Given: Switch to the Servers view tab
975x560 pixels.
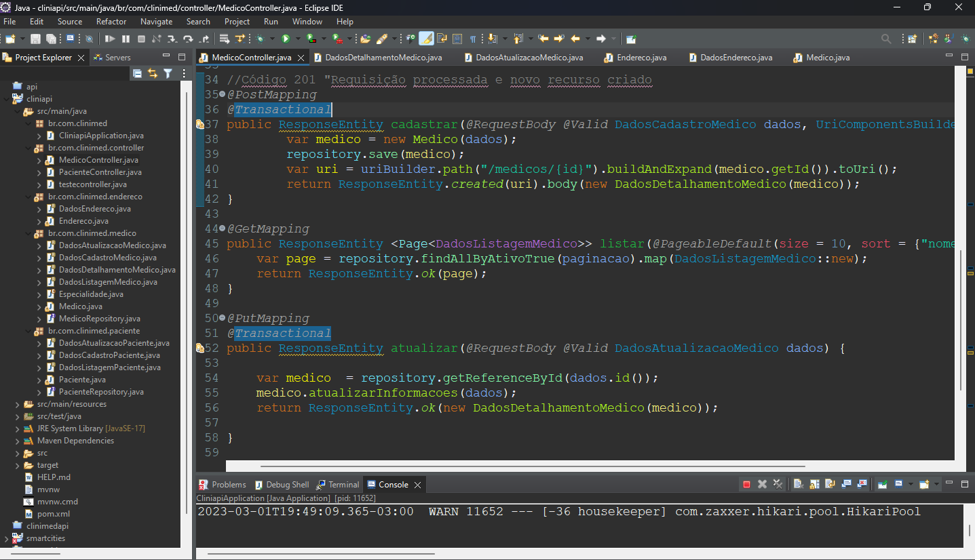Looking at the screenshot, I should 117,58.
